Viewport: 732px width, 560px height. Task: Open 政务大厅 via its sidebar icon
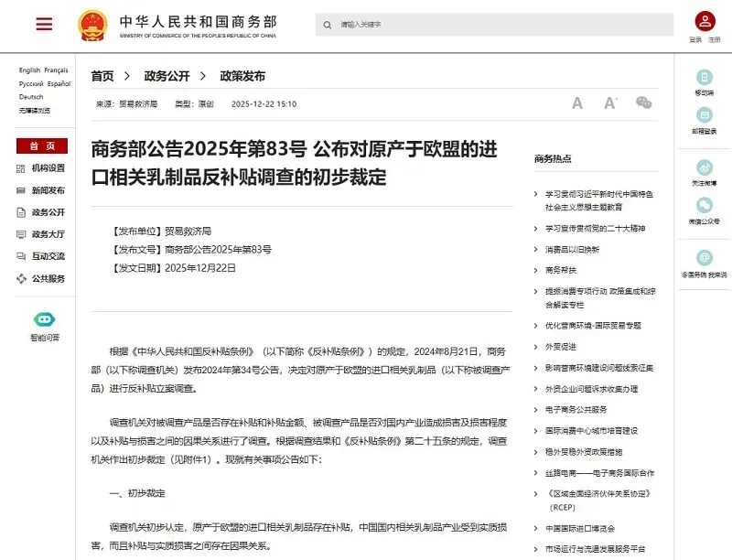pyautogui.click(x=20, y=233)
